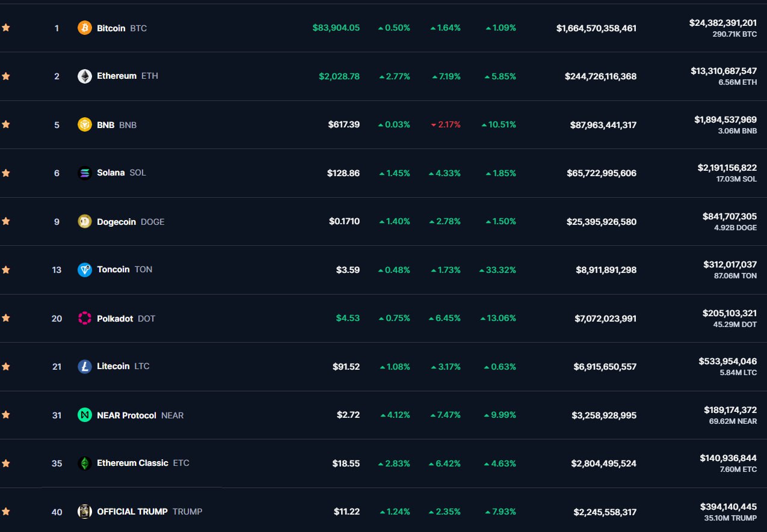767x532 pixels.
Task: Click NEAR Protocol's 4.12% change value
Action: point(395,415)
